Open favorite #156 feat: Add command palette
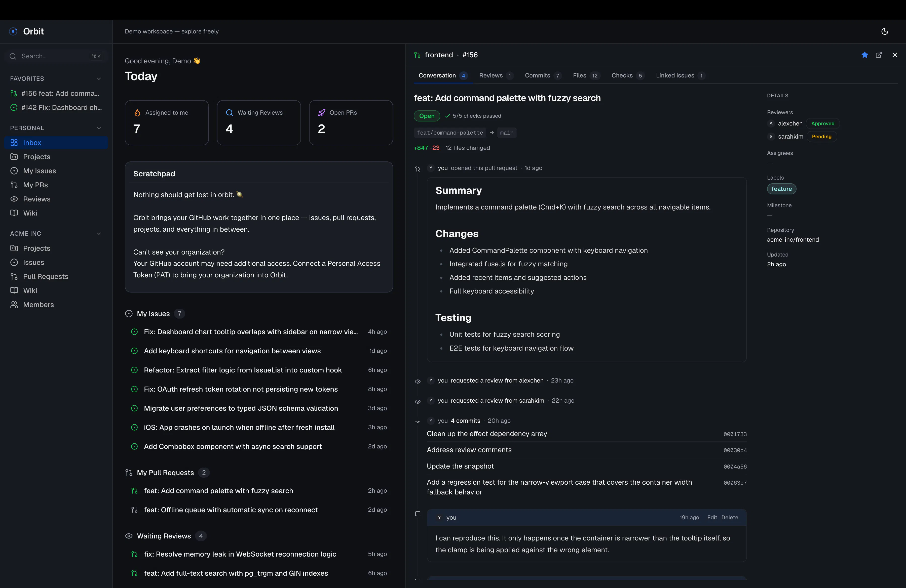Screen dimensions: 906x588 point(56,93)
